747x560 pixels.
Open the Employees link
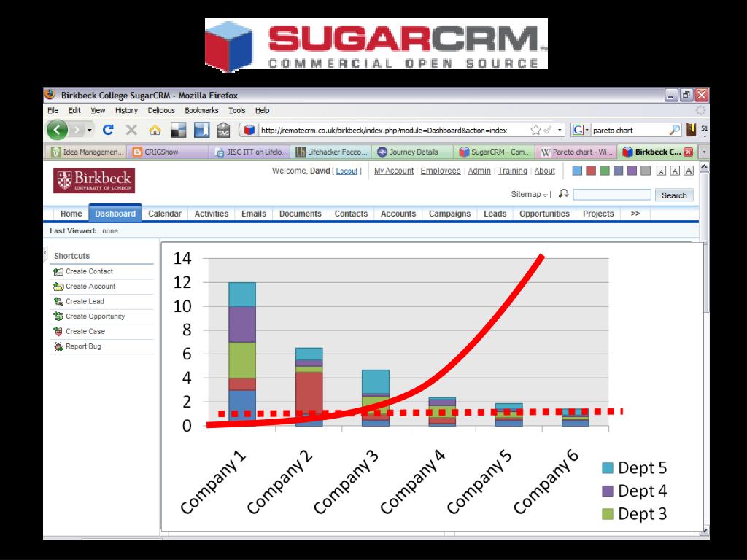point(441,171)
